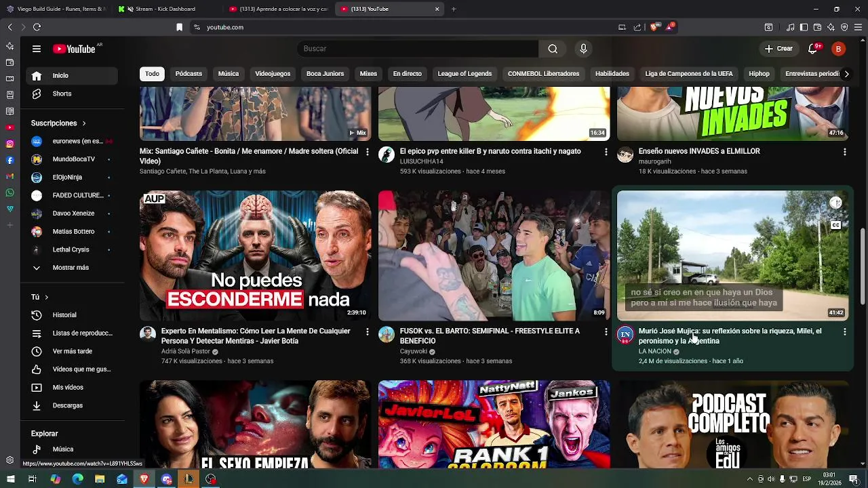Select the Música category chip
Screen dimensions: 868x488
(229, 74)
